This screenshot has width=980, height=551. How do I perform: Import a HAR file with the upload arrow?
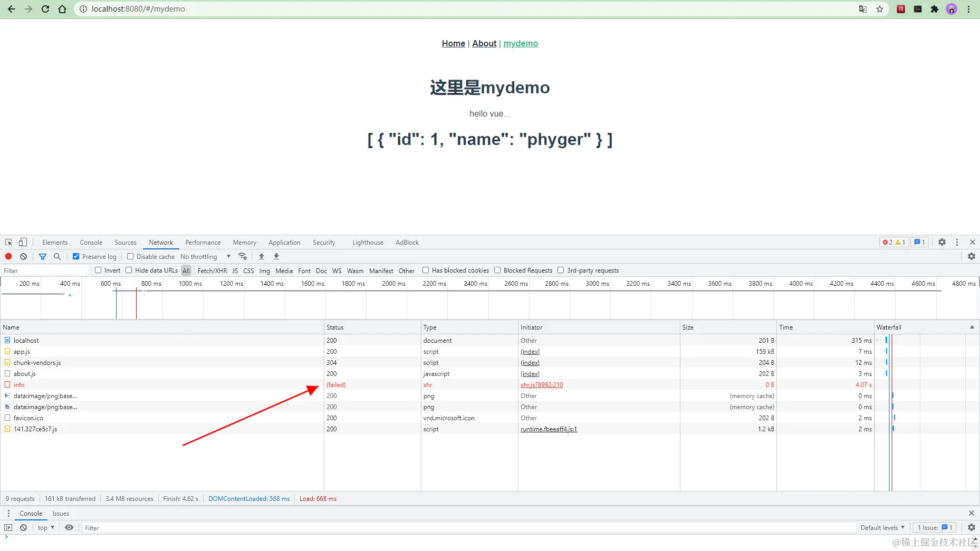tap(262, 256)
